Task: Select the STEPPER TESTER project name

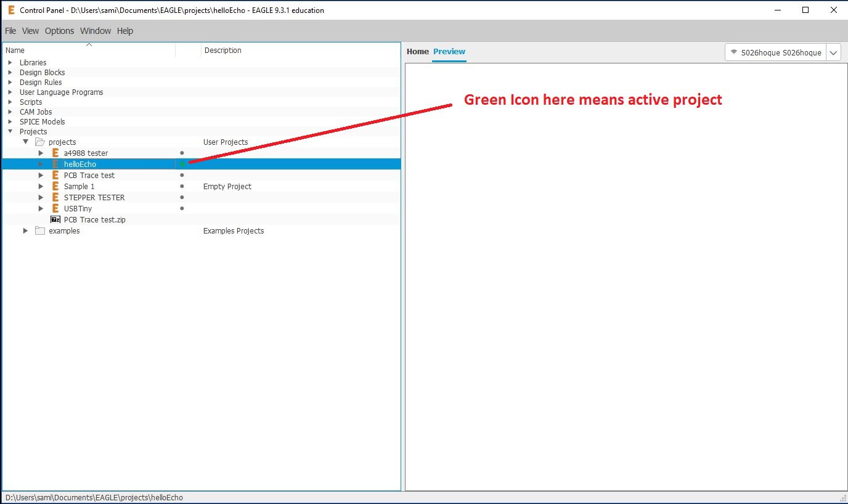Action: [94, 197]
